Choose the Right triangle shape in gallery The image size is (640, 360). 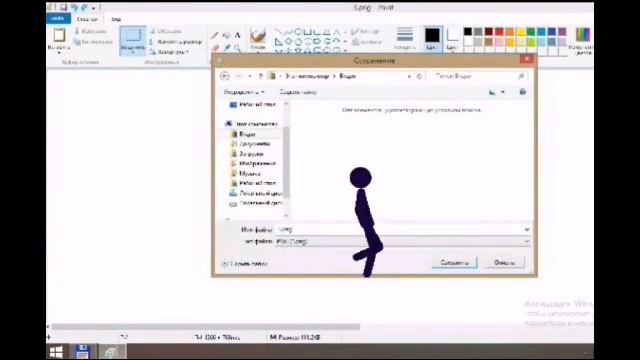point(279,41)
